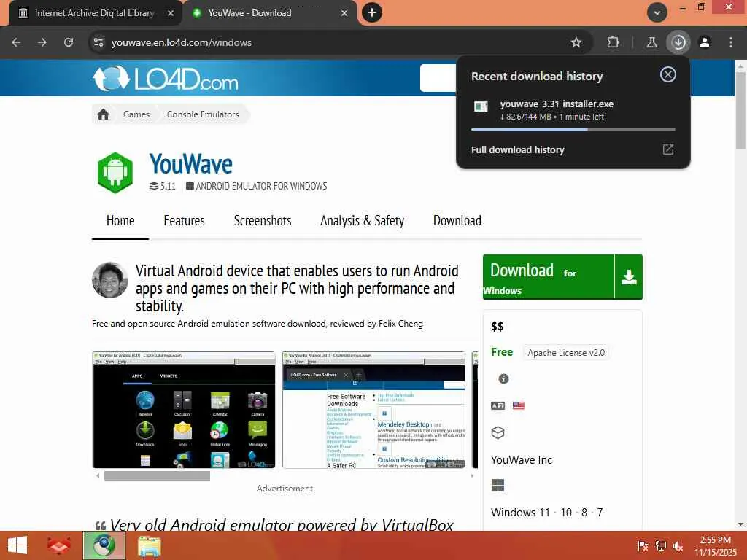This screenshot has width=747, height=560.
Task: Click the US flag icon
Action: [x=519, y=405]
